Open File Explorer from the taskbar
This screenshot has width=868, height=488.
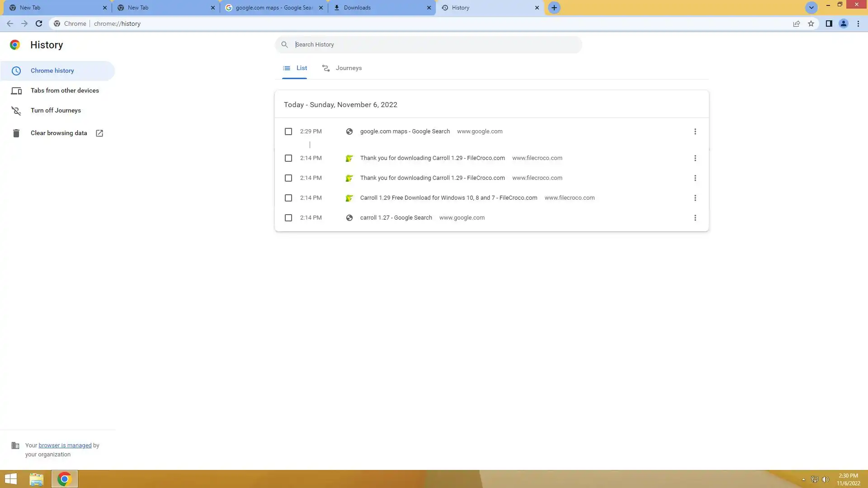37,479
